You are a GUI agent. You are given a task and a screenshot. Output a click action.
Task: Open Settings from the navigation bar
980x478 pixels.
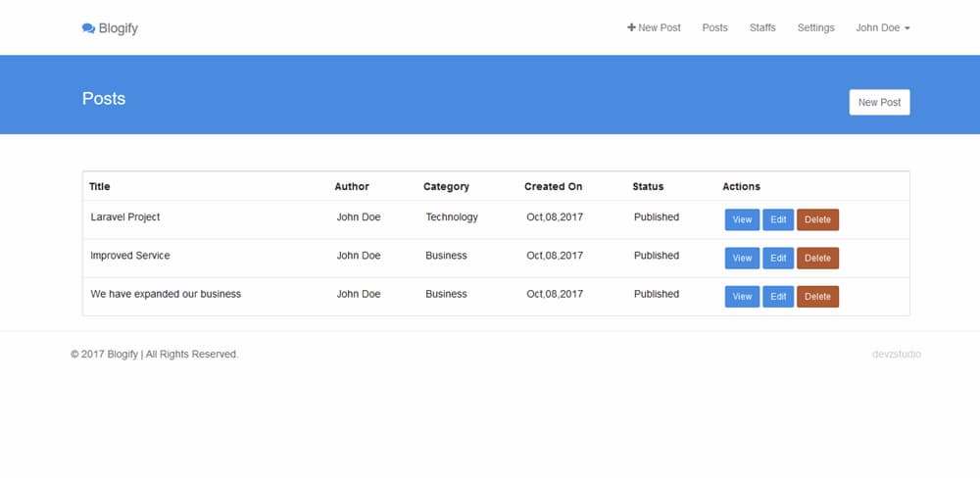(x=815, y=28)
